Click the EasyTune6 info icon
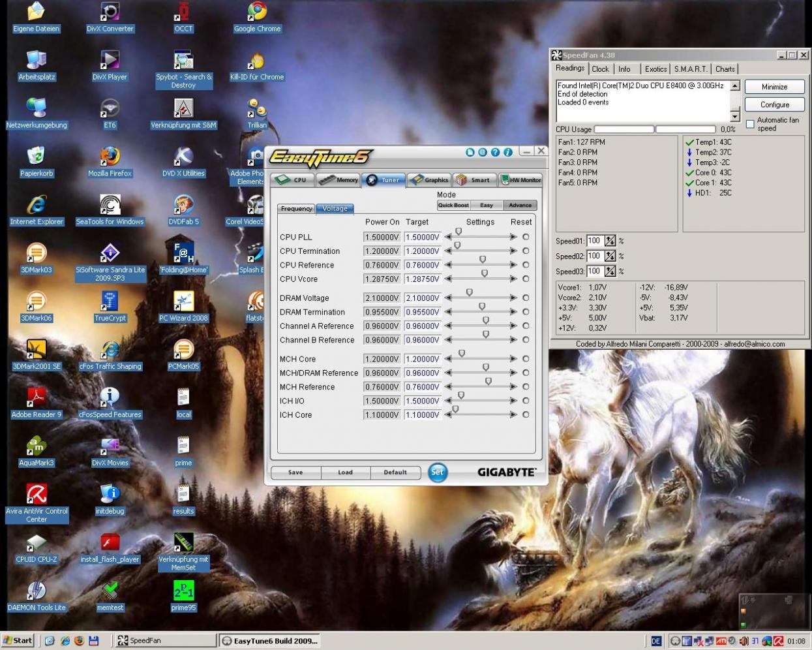812x650 pixels. 507,152
